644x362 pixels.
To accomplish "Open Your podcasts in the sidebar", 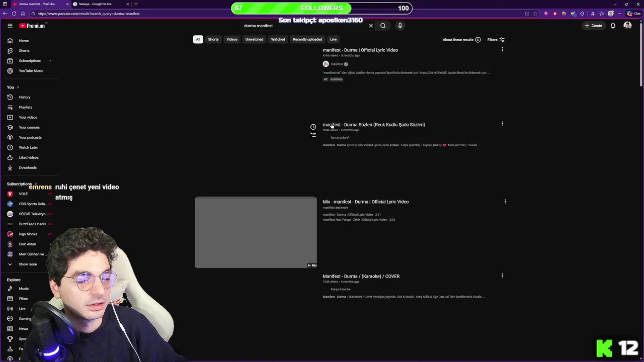I will pos(30,137).
